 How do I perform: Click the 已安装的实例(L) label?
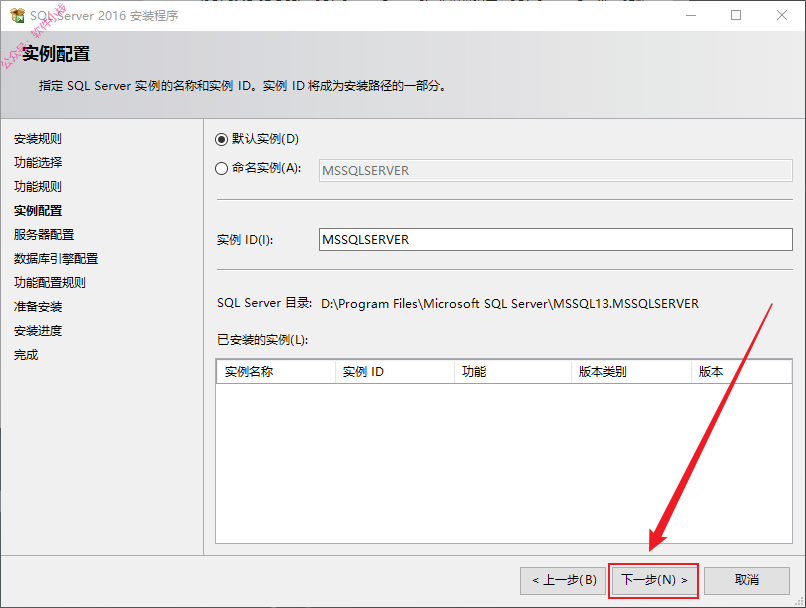point(263,340)
